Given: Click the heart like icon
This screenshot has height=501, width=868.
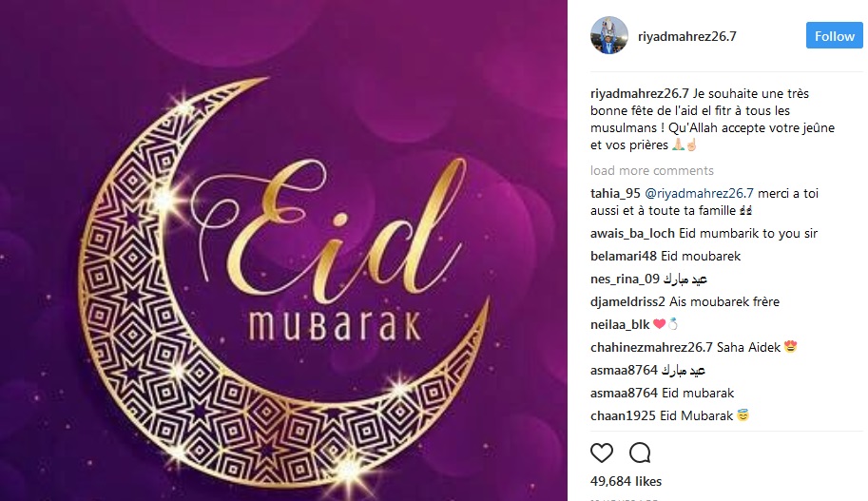Looking at the screenshot, I should [x=602, y=453].
